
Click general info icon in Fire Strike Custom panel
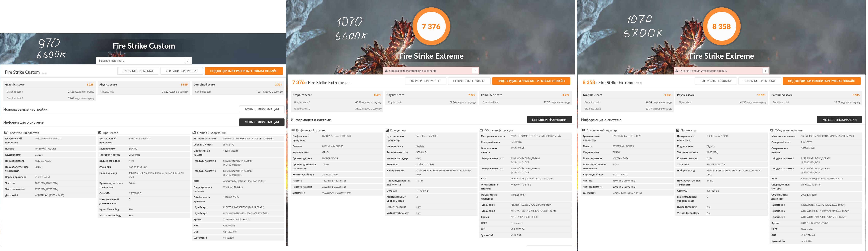pyautogui.click(x=194, y=133)
